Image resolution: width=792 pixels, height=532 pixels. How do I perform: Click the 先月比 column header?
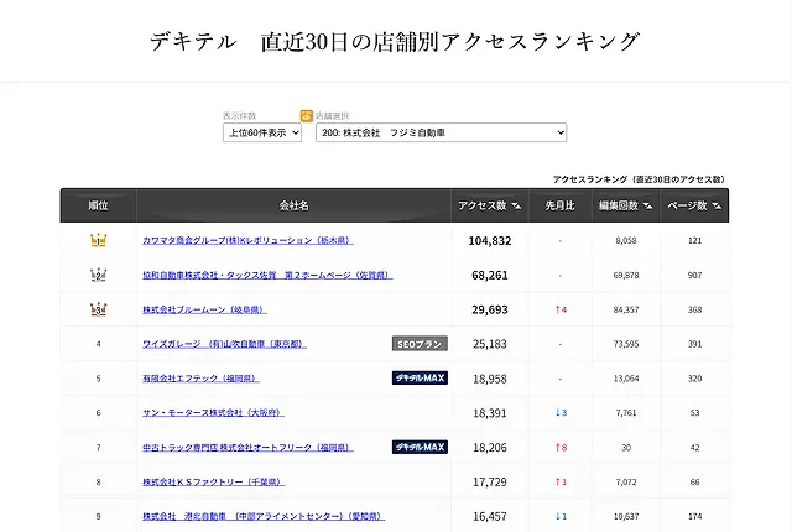coord(560,205)
